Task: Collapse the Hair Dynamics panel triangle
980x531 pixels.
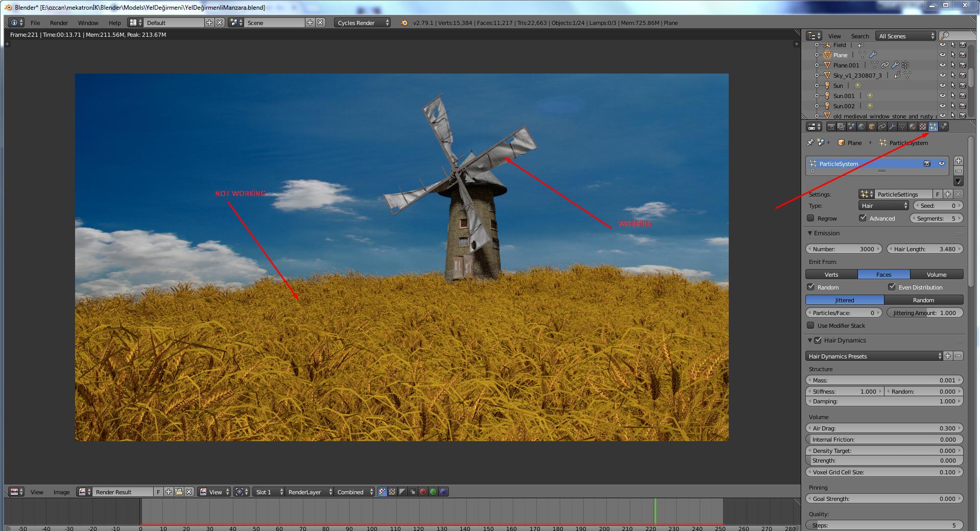Action: coord(810,340)
